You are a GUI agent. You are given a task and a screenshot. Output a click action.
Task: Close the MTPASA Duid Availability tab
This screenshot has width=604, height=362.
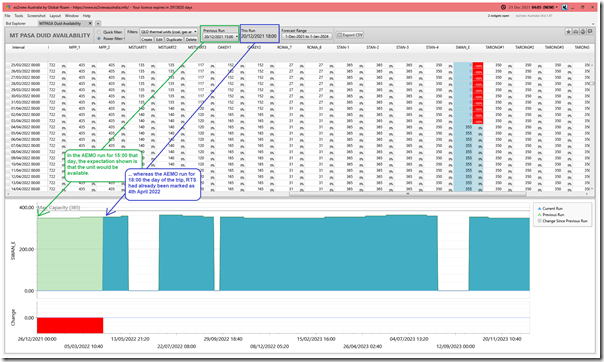[x=91, y=23]
